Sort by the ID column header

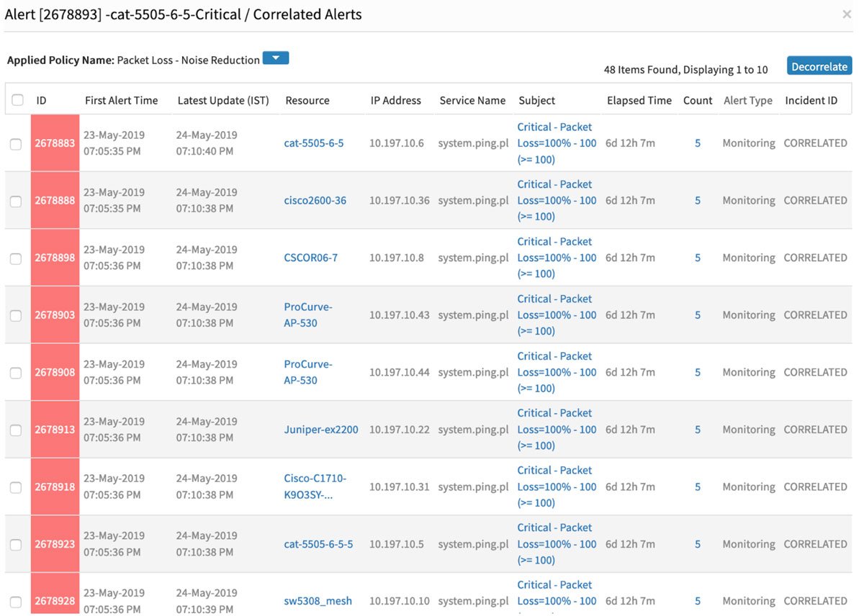[x=42, y=101]
